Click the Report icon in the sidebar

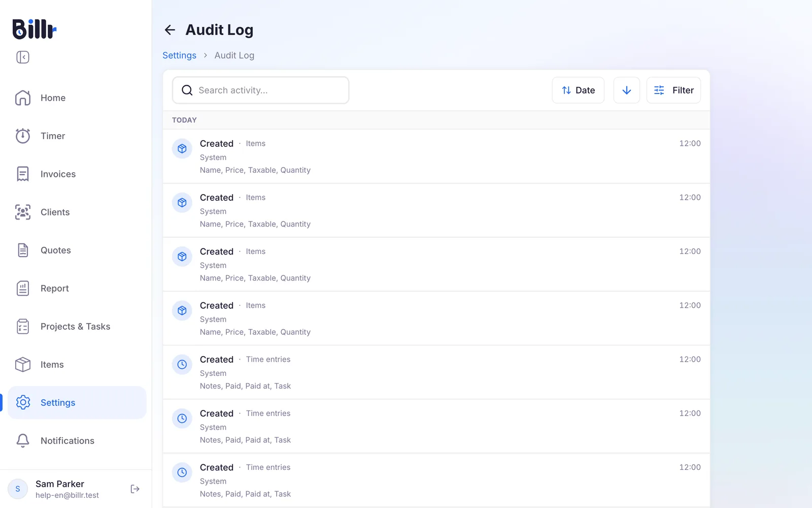(x=23, y=288)
